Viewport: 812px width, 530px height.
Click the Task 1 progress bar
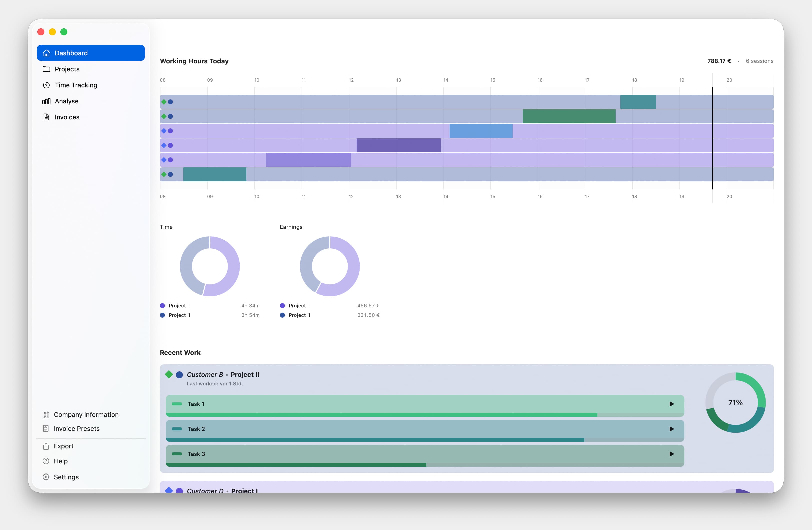point(381,415)
